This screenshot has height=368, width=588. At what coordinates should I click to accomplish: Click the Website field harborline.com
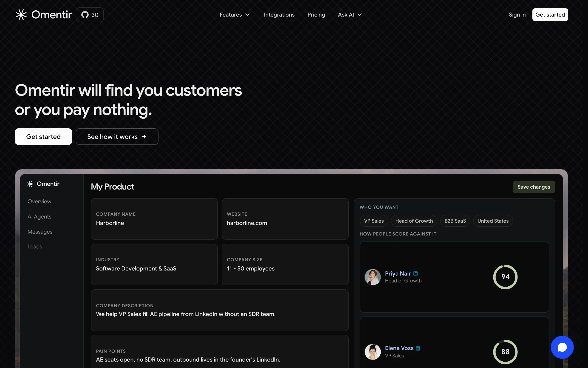coord(285,219)
